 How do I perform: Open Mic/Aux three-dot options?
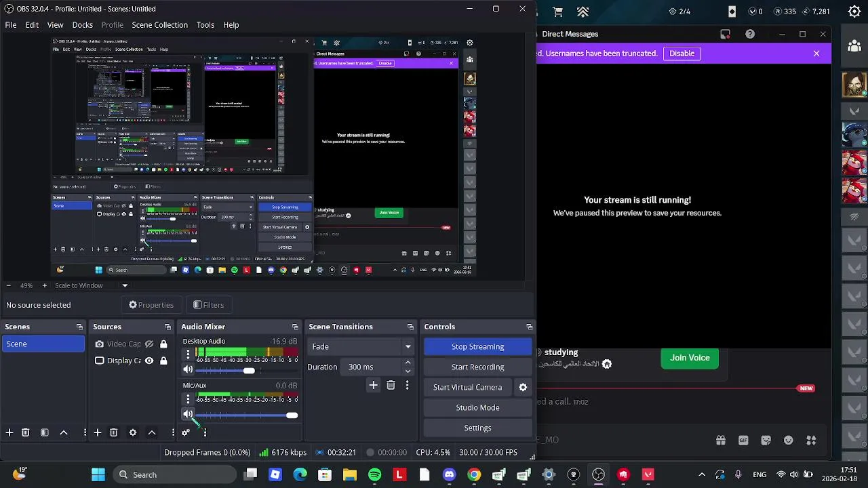pyautogui.click(x=188, y=399)
